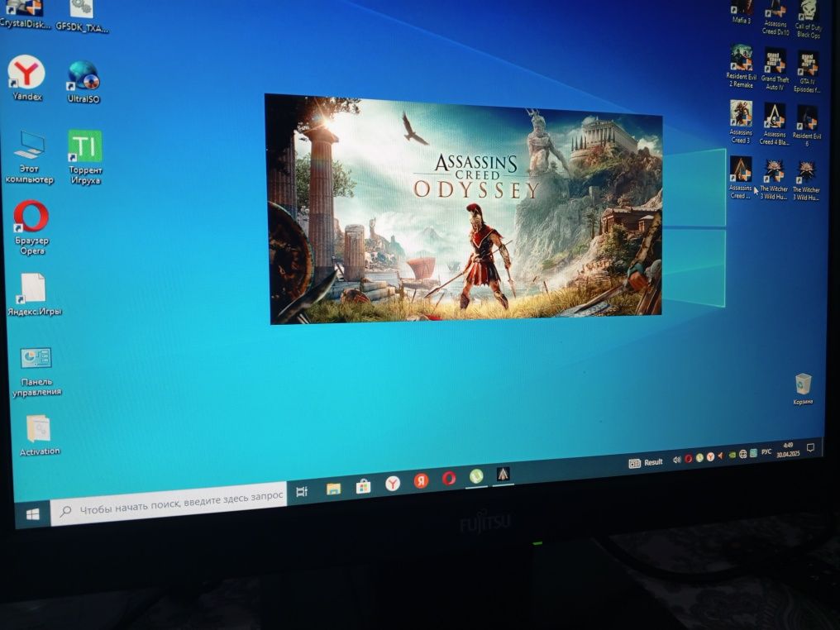
Task: Click the Opera icon in system tray
Action: (x=688, y=459)
